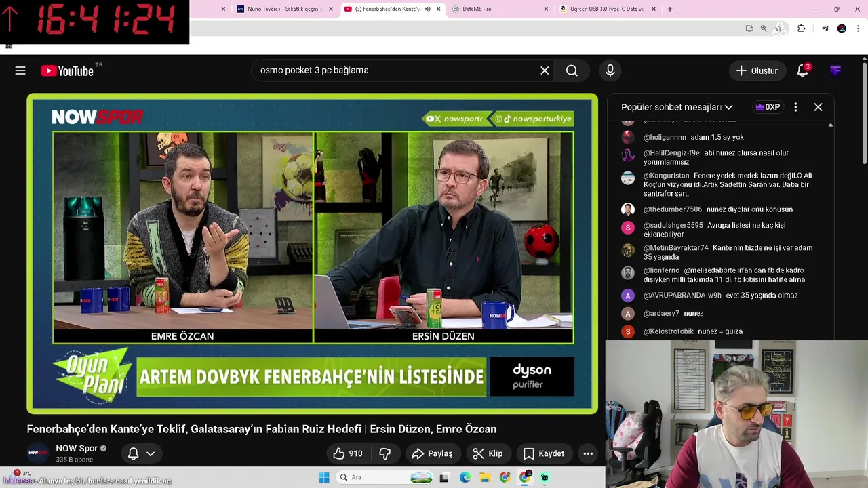This screenshot has height=488, width=868.
Task: Click @Kanguristan chat message author
Action: click(x=667, y=176)
